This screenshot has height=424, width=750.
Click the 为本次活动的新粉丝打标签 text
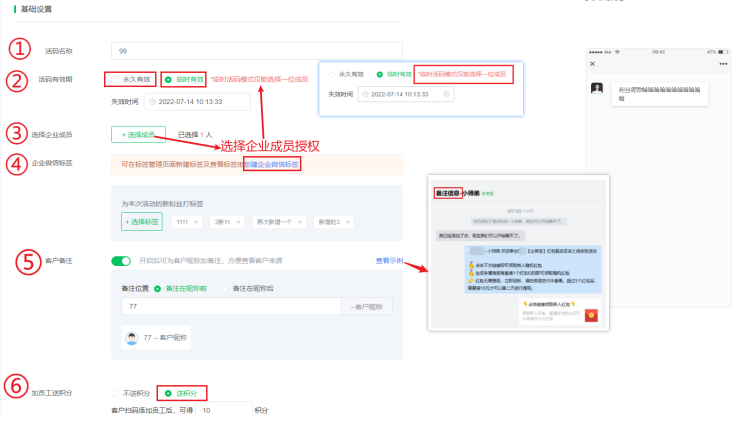pos(162,204)
